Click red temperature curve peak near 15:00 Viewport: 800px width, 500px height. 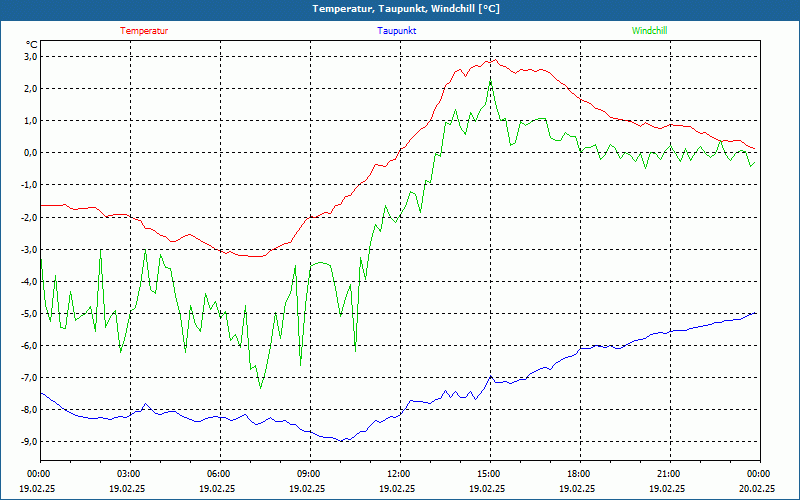coord(490,60)
